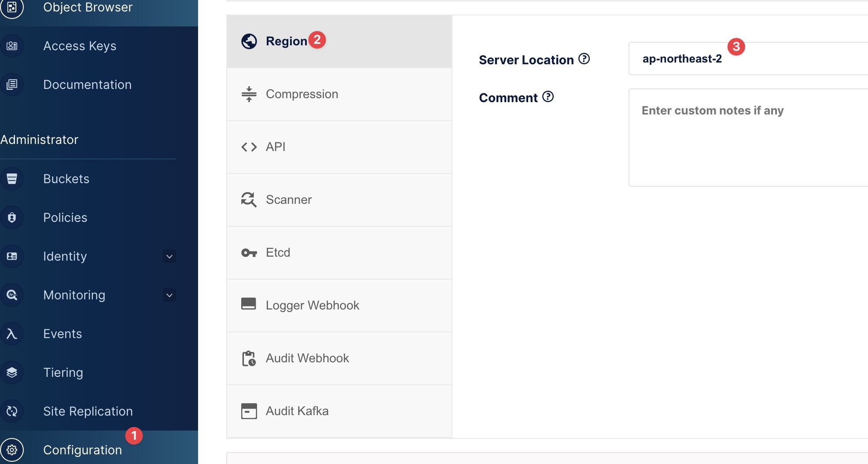This screenshot has height=464, width=868.
Task: Click the Configuration gear icon
Action: [12, 450]
